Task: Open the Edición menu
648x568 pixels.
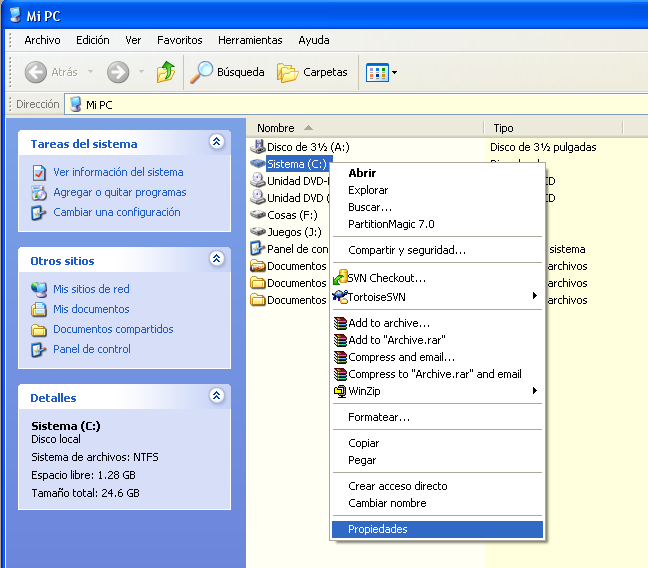Action: point(93,40)
